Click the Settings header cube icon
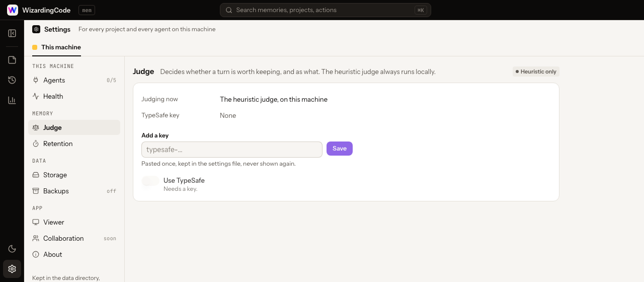644x282 pixels. click(36, 29)
